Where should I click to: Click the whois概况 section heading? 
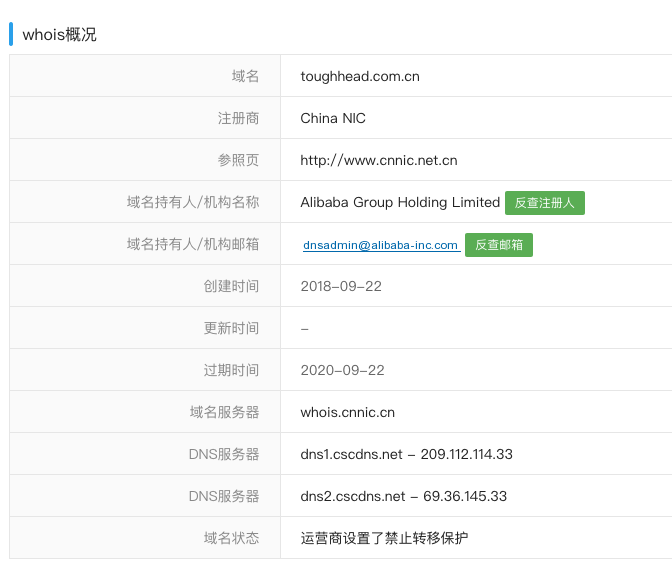click(60, 35)
